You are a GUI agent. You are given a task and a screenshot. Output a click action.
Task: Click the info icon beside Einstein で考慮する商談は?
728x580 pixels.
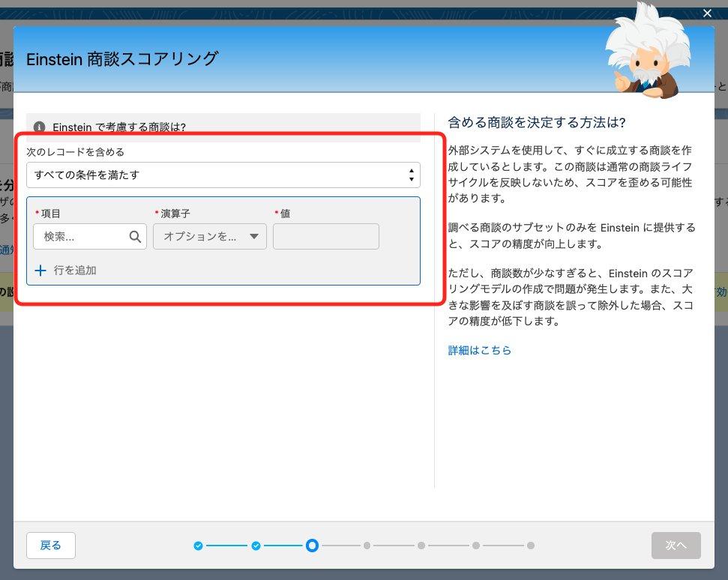(40, 127)
